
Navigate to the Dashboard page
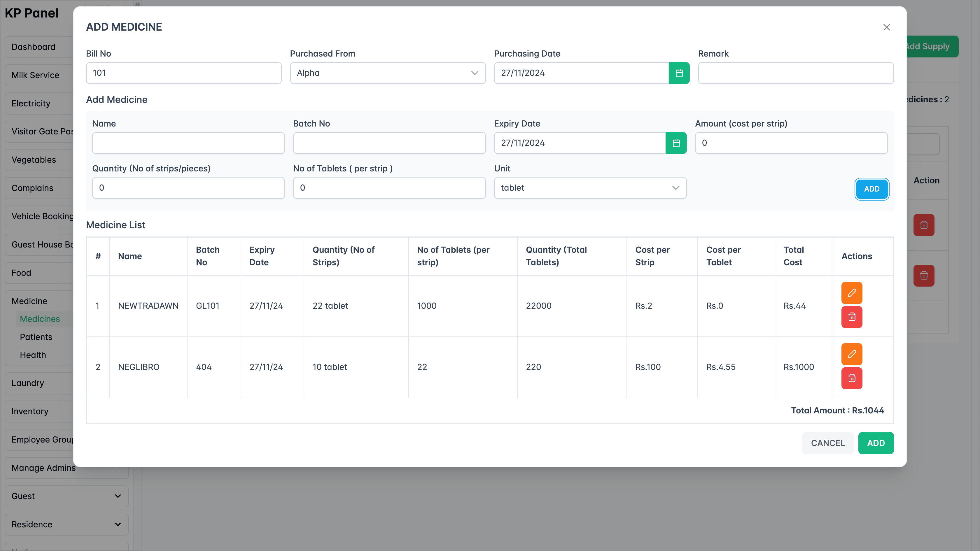(33, 47)
